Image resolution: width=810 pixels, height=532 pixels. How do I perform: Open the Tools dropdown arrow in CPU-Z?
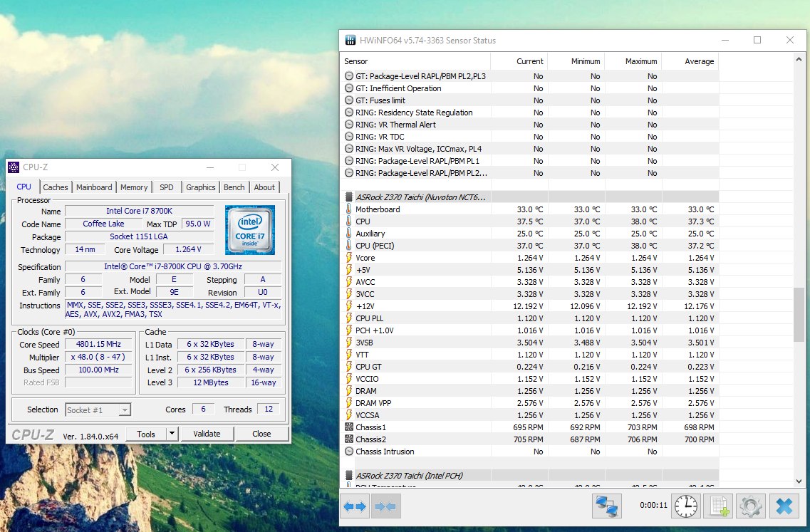pos(172,434)
